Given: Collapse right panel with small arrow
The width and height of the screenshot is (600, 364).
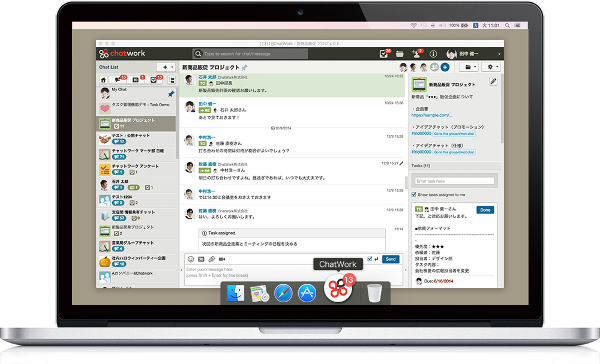Looking at the screenshot, I should click(x=406, y=270).
